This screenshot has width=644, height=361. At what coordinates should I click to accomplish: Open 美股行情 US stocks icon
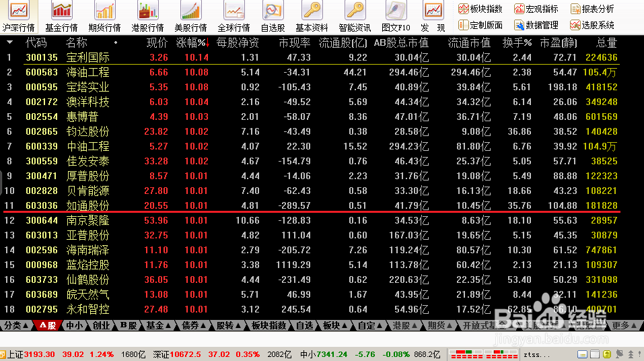[x=191, y=17]
